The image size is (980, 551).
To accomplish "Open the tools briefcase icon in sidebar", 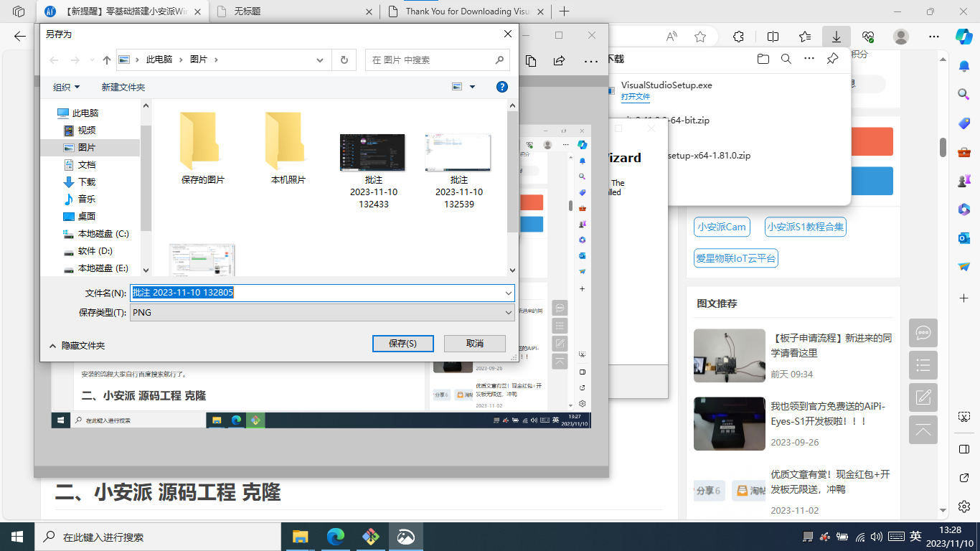I will point(964,152).
